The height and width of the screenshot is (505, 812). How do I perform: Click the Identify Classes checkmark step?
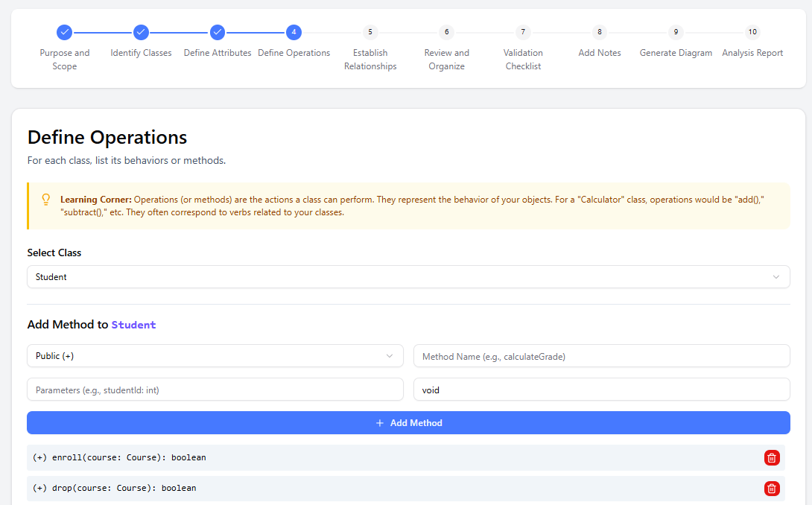(x=141, y=32)
